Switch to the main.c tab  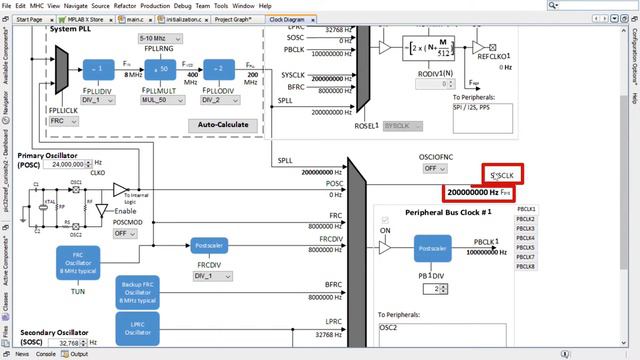[135, 19]
